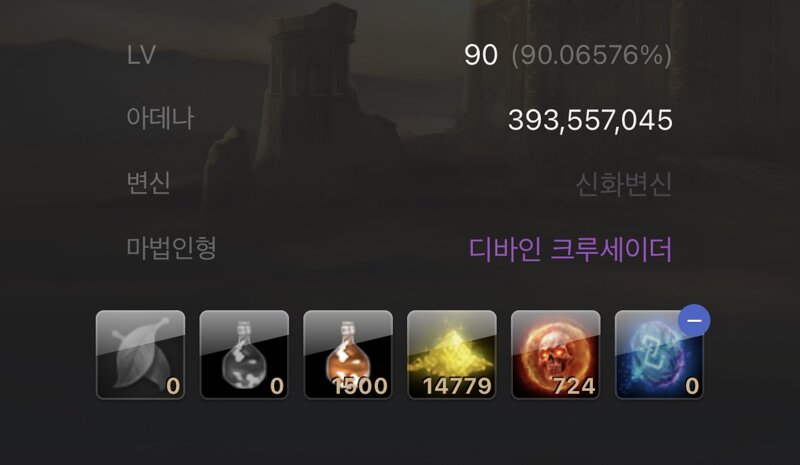The image size is (800, 465).
Task: Select the blue rune stone icon
Action: point(659,355)
